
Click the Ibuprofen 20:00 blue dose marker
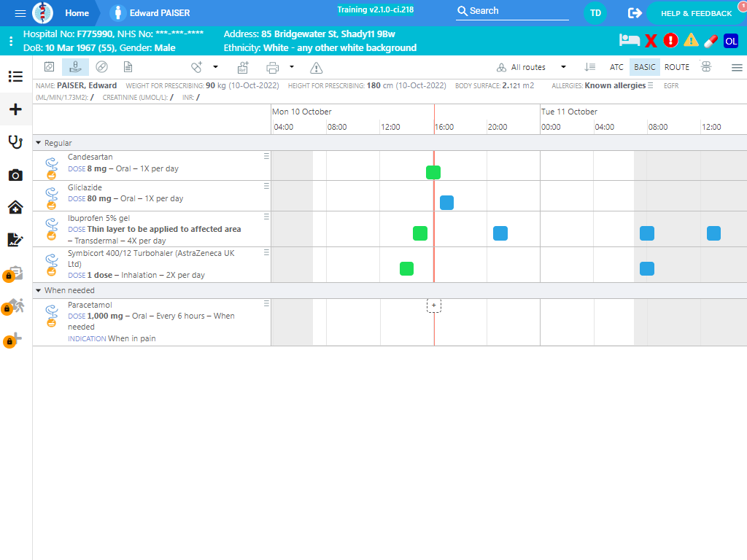pyautogui.click(x=500, y=233)
